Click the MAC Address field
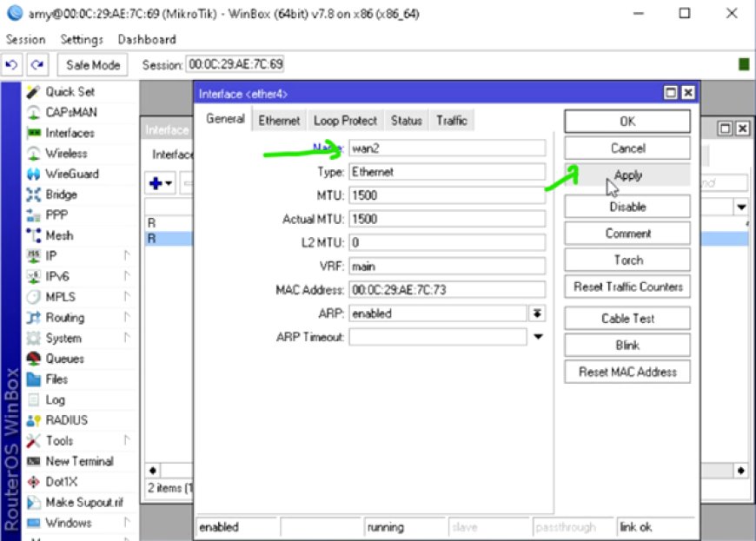756x541 pixels. coord(448,289)
